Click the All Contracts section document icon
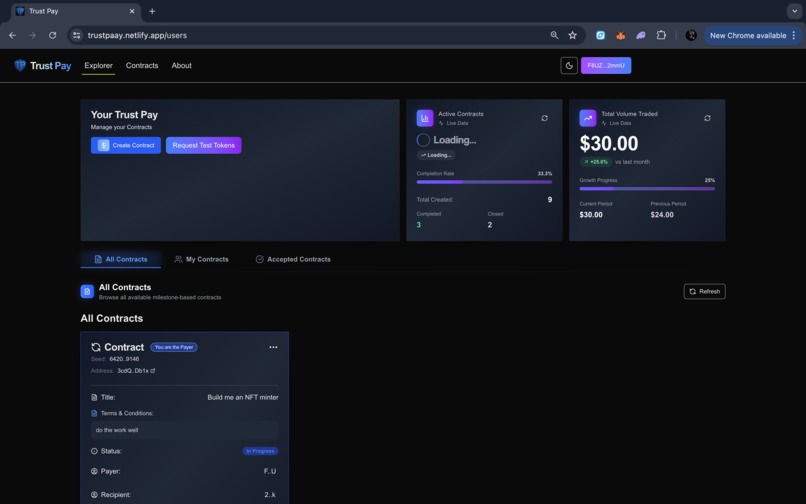The image size is (806, 504). (87, 292)
